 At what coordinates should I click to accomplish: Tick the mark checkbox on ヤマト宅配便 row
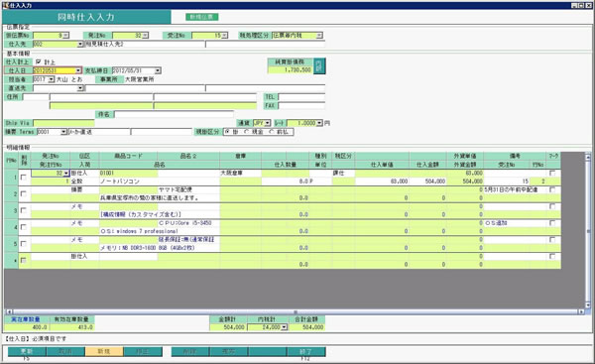(552, 189)
